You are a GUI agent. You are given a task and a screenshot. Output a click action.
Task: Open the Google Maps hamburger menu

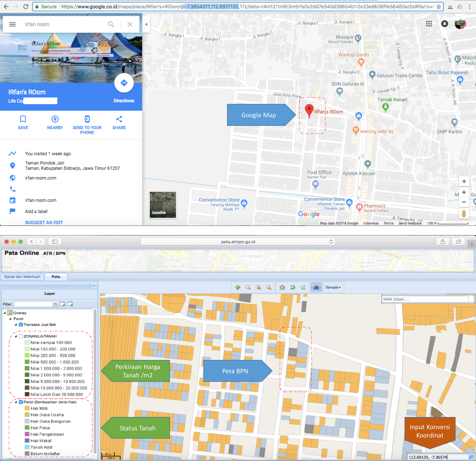tap(12, 24)
